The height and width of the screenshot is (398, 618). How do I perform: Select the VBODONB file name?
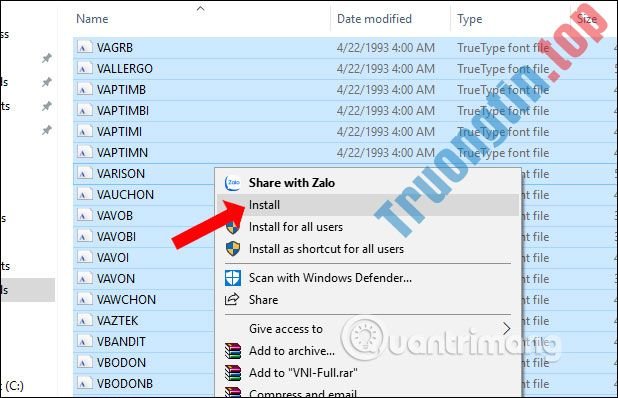point(125,383)
